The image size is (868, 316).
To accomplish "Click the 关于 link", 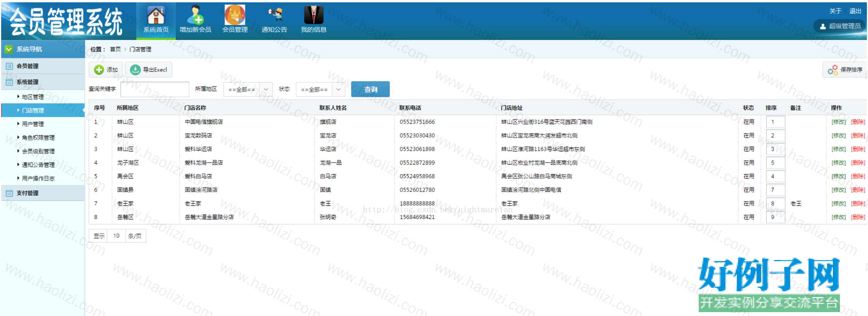I will point(835,11).
